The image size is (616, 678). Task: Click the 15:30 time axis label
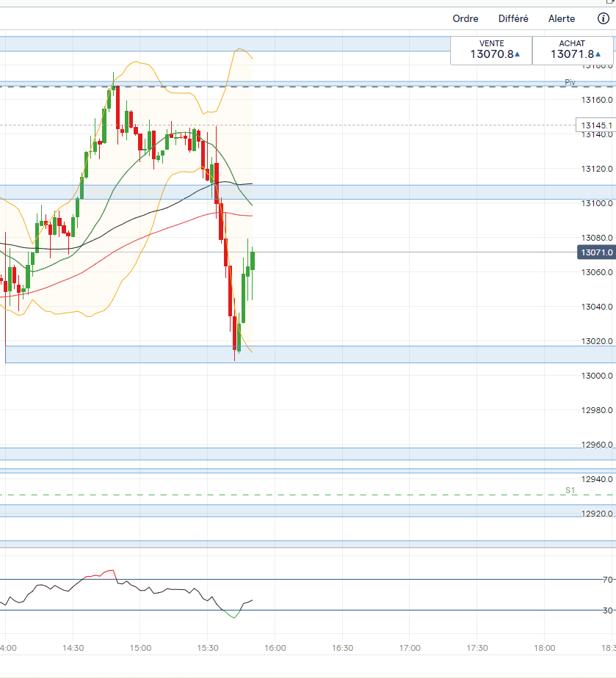(208, 648)
